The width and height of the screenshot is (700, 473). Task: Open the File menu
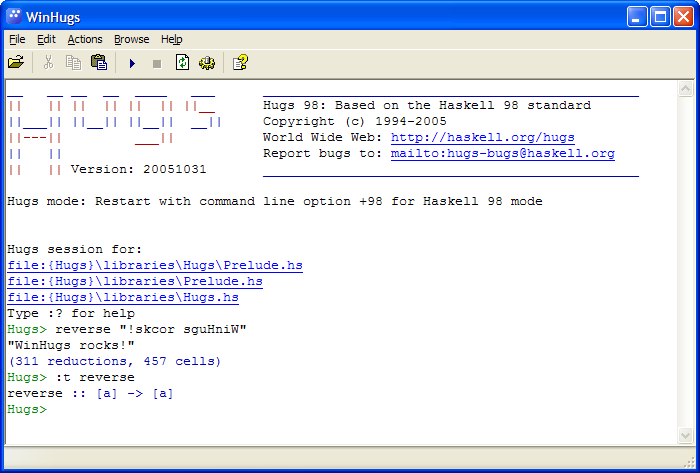pos(17,39)
